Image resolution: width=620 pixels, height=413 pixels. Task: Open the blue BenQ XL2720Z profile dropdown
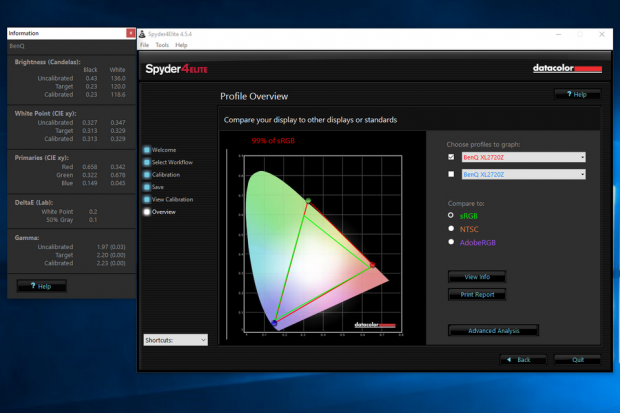pyautogui.click(x=582, y=174)
